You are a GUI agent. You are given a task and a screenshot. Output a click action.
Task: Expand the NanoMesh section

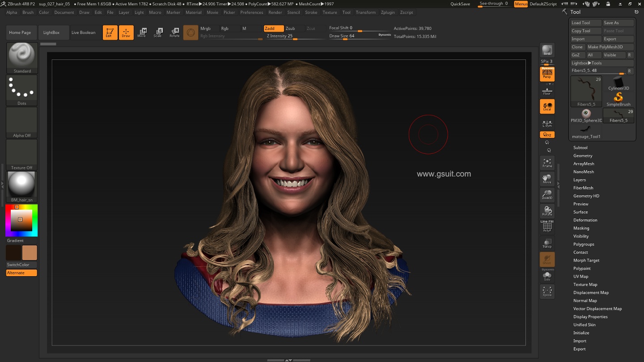(584, 172)
